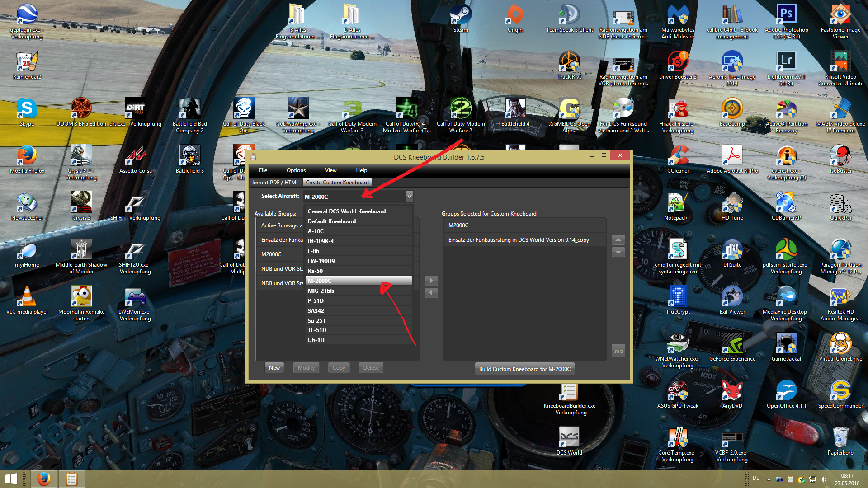Switch to Firefox in the taskbar
This screenshot has width=868, height=488.
43,479
